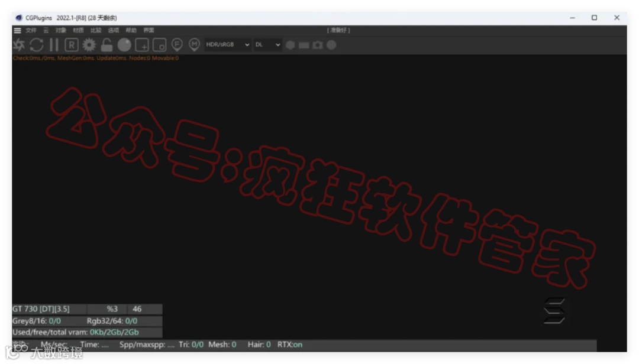
Task: Click the Mesh: 0 status entry
Action: 222,344
